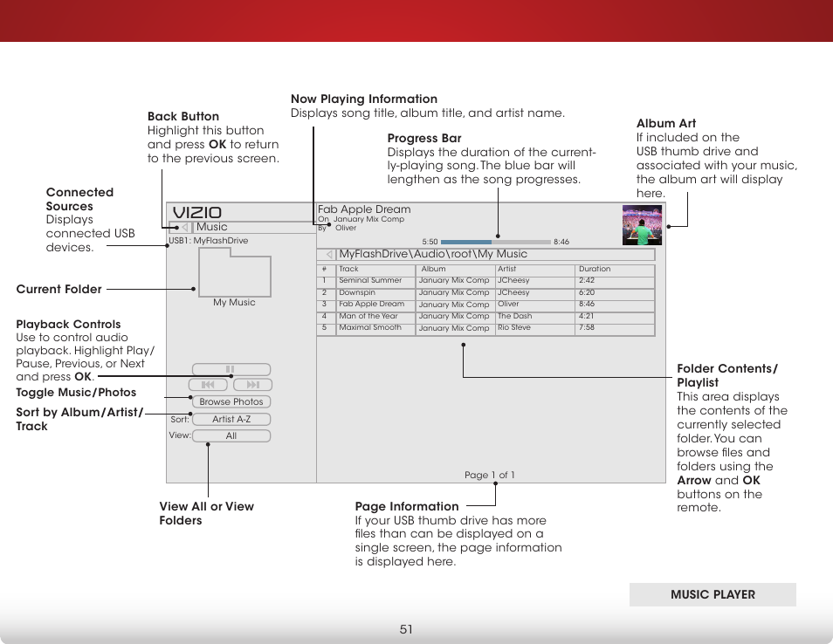Click the # column header
This screenshot has width=833, height=644.
[324, 269]
